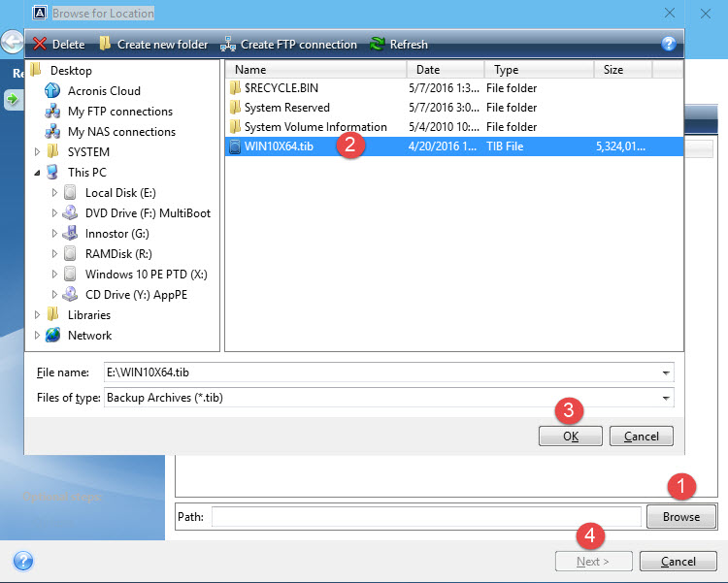Click the CD Drive (Y:) AppPE disc icon

[x=70, y=294]
